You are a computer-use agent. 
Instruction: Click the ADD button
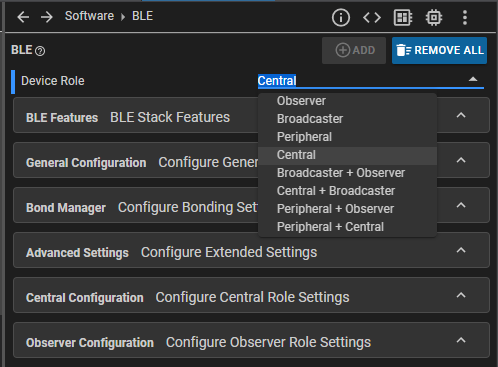pos(354,50)
